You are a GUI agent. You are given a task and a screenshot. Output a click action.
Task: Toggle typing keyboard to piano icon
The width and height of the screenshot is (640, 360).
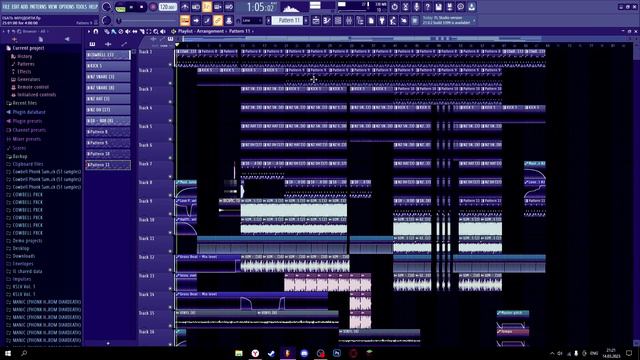pyautogui.click(x=184, y=20)
